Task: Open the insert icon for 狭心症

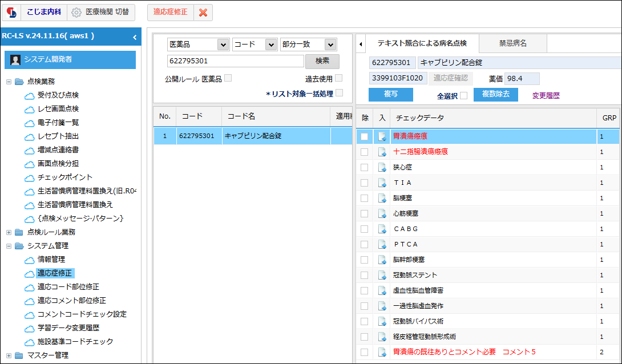Action: click(382, 167)
